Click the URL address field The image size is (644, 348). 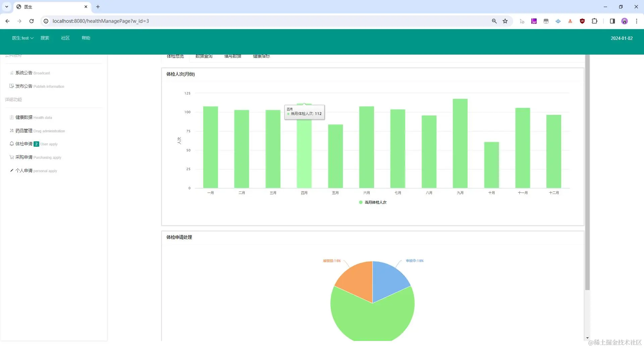[x=268, y=21]
